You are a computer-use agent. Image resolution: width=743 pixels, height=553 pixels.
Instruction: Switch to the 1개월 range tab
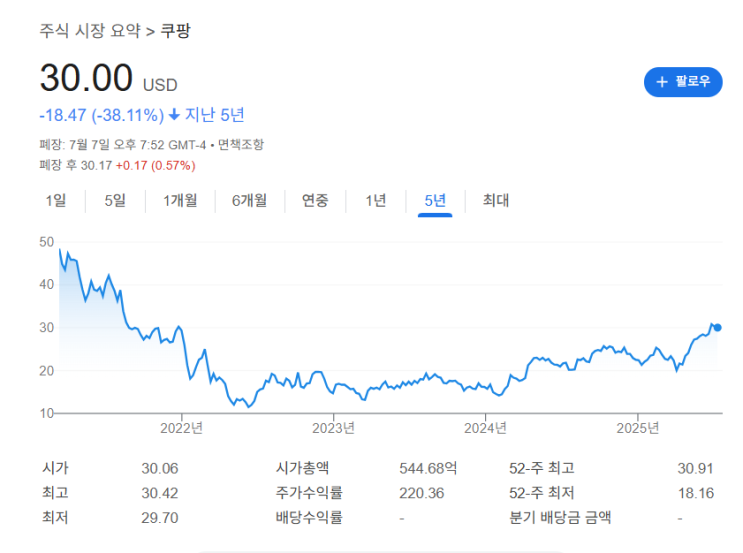point(180,200)
